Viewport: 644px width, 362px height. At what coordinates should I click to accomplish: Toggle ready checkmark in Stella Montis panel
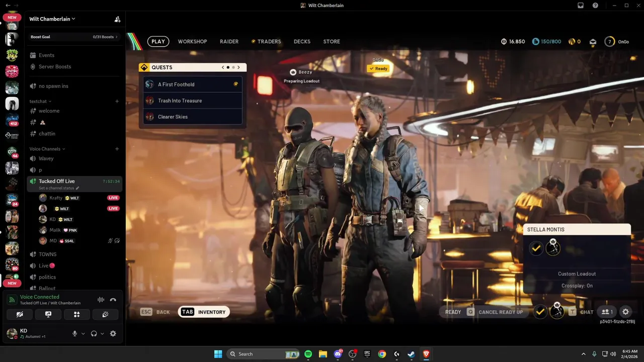(536, 248)
